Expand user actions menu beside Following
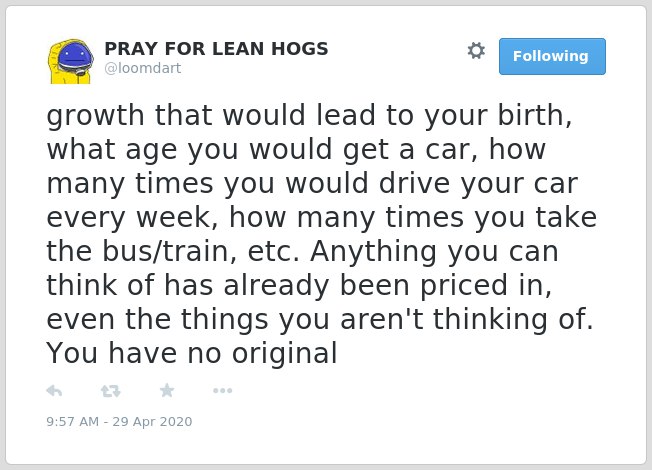The height and width of the screenshot is (470, 652). click(x=476, y=50)
